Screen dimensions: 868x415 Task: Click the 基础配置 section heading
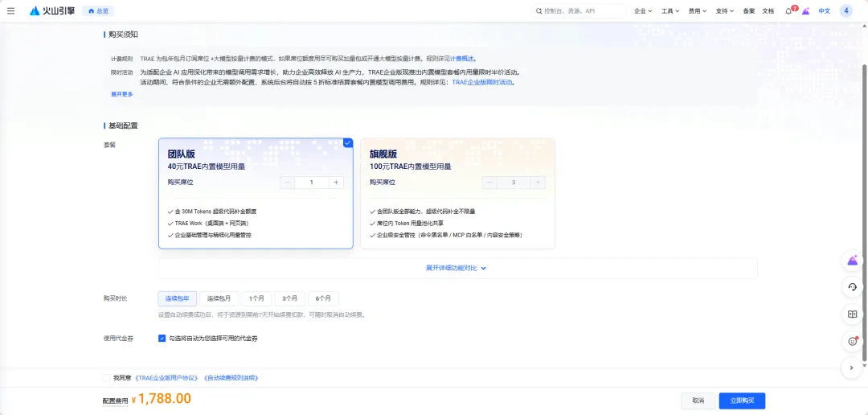pyautogui.click(x=123, y=125)
